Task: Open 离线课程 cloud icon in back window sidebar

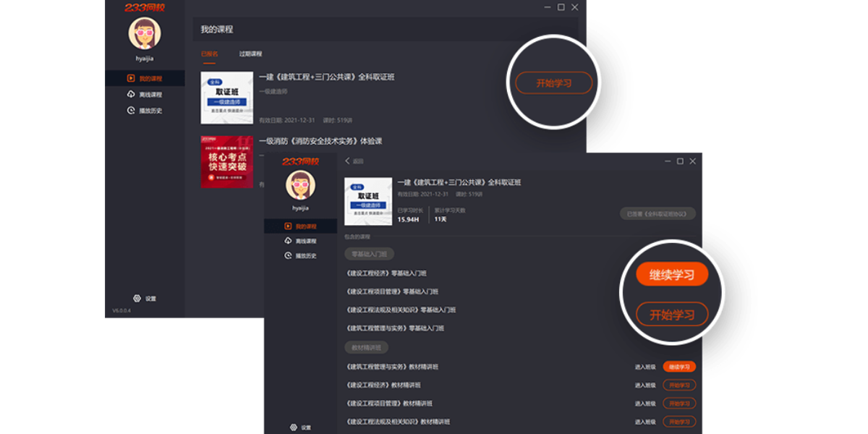Action: click(131, 95)
